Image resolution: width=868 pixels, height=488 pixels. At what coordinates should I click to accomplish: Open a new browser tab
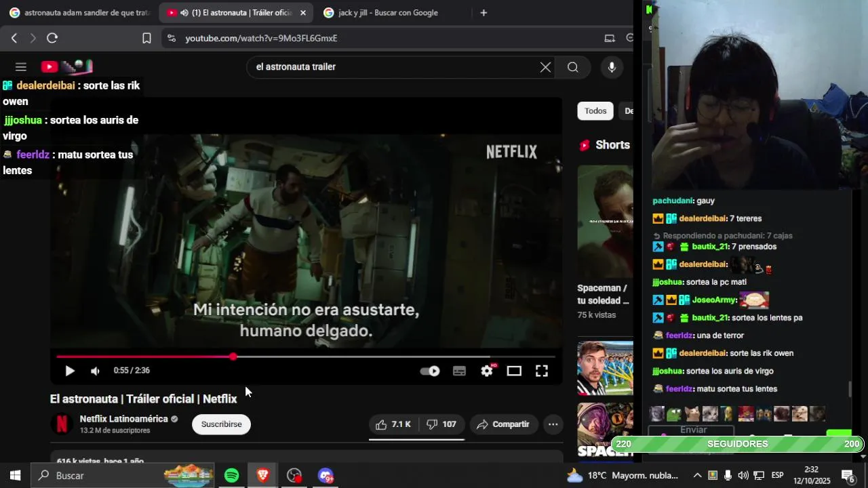(x=484, y=13)
